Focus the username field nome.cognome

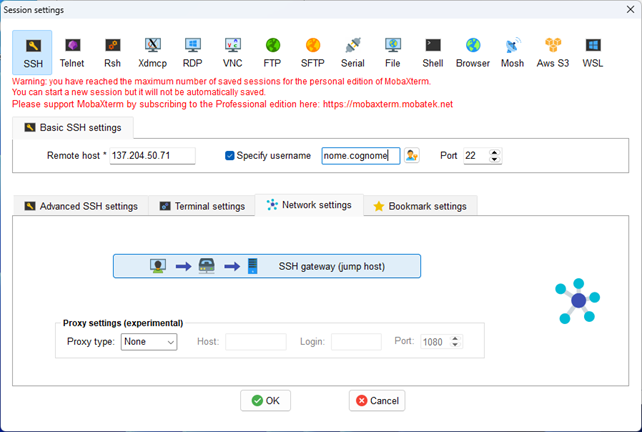[361, 156]
